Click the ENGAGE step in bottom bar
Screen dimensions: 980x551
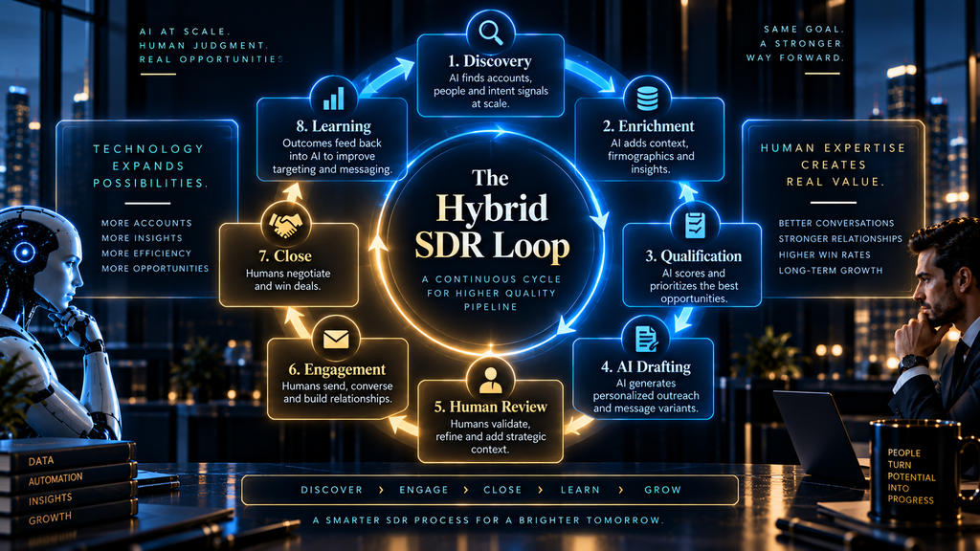point(424,490)
